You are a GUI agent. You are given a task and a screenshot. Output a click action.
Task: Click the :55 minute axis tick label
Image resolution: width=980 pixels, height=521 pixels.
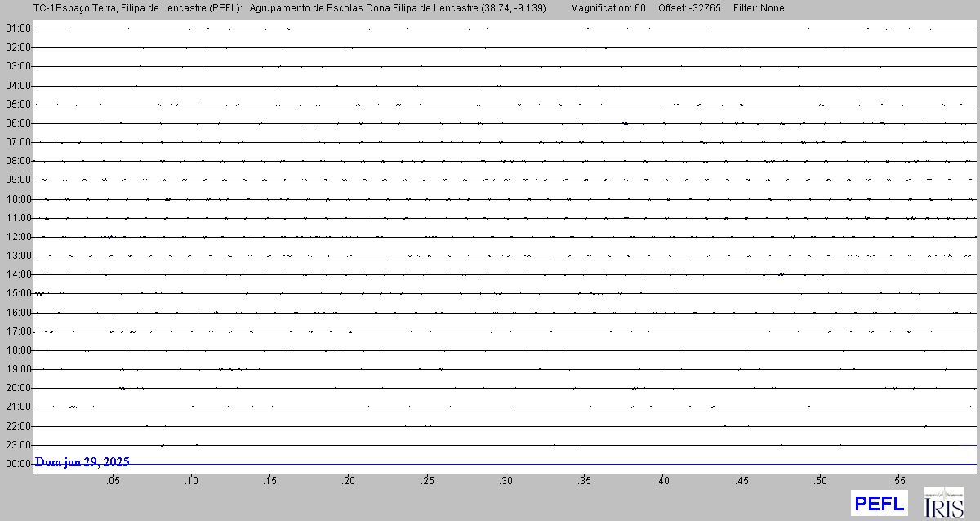click(x=898, y=481)
